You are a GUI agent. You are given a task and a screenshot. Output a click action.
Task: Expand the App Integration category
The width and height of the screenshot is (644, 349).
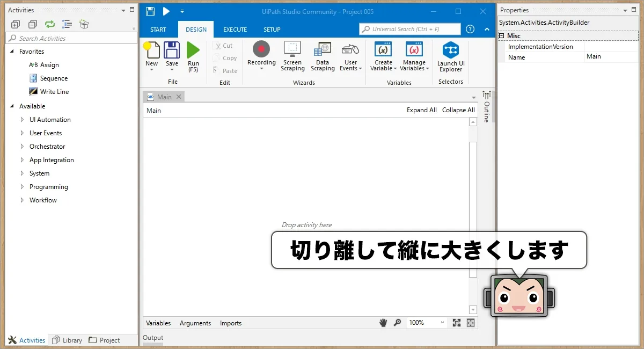click(x=22, y=160)
